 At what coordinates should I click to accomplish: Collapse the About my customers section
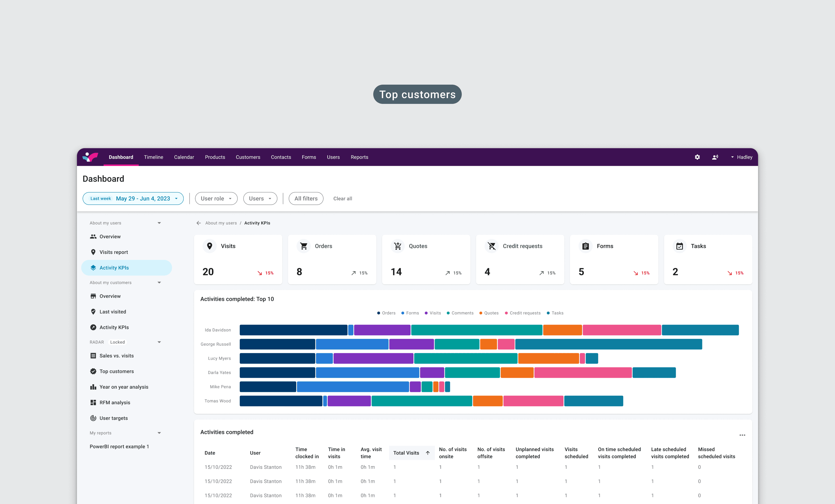(159, 283)
